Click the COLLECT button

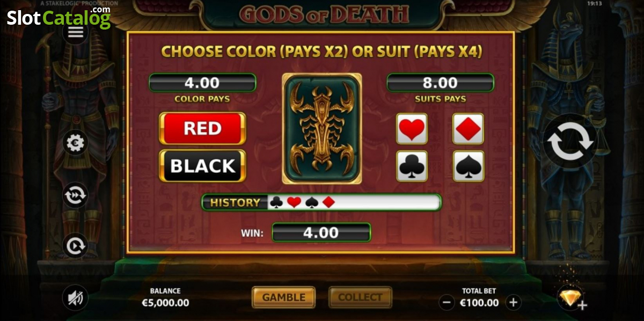click(360, 297)
